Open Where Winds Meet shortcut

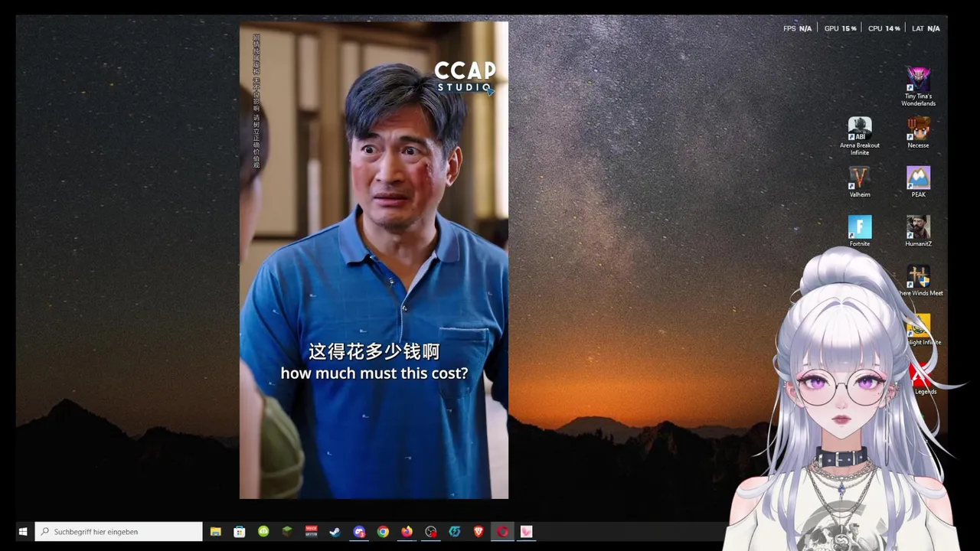tap(918, 280)
